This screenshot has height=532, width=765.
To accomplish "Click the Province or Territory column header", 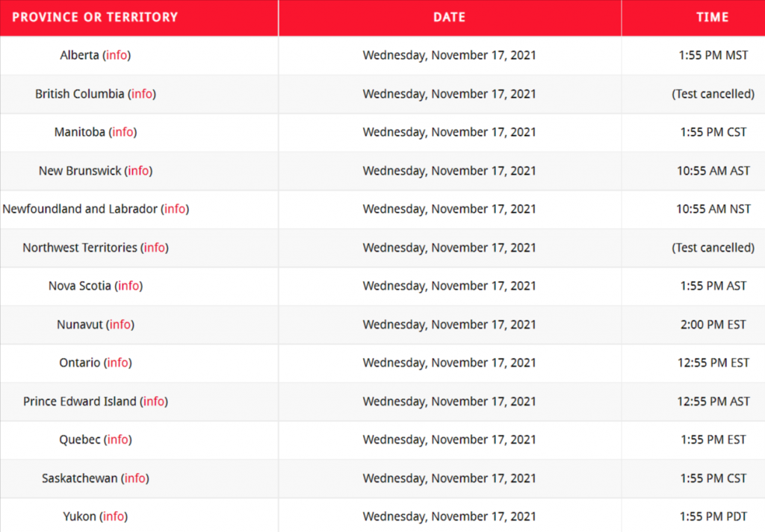I will coord(95,17).
